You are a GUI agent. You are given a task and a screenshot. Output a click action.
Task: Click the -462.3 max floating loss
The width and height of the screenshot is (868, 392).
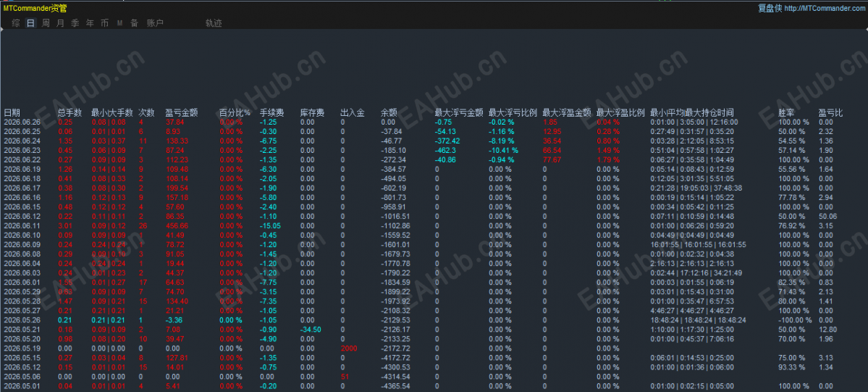pyautogui.click(x=445, y=150)
